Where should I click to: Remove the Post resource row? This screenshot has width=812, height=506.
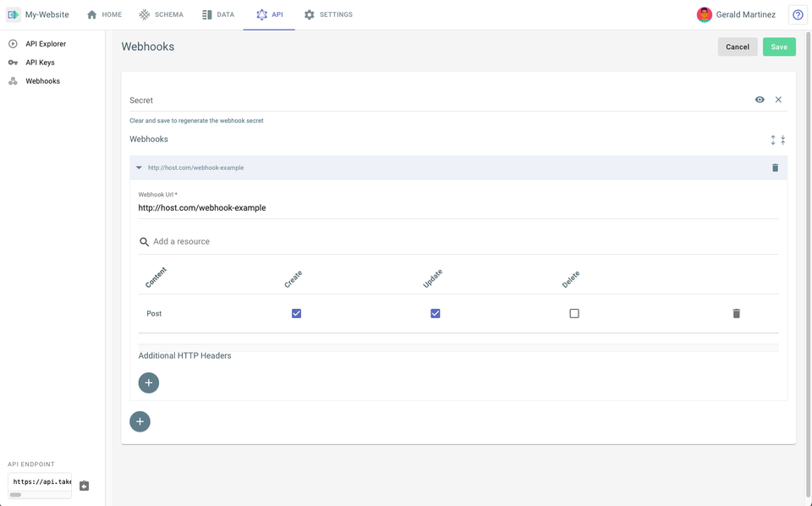[736, 313]
